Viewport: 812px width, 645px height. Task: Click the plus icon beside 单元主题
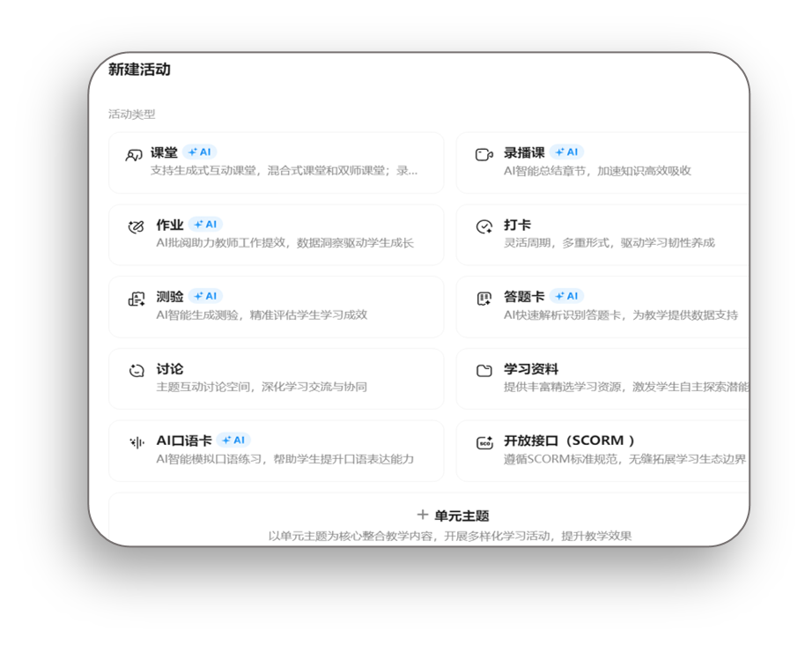[423, 515]
